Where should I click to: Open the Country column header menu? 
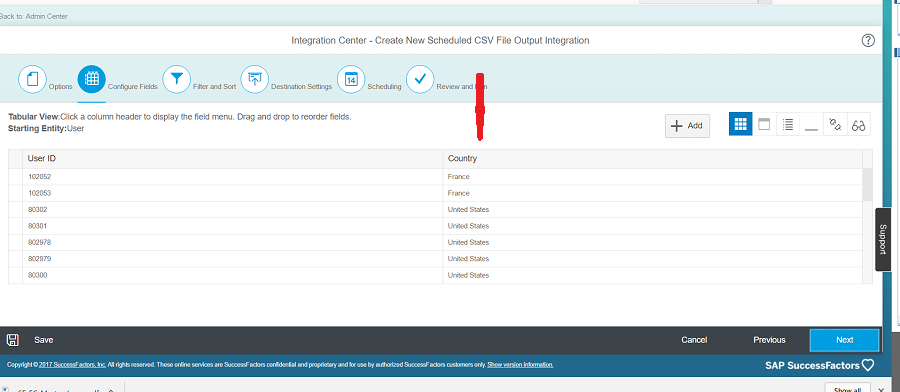point(653,158)
